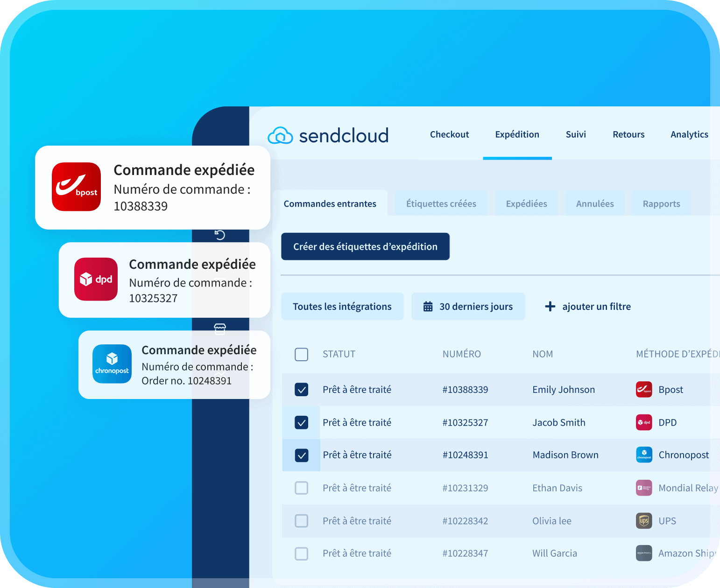Switch to the Expédiées tab

tap(527, 203)
